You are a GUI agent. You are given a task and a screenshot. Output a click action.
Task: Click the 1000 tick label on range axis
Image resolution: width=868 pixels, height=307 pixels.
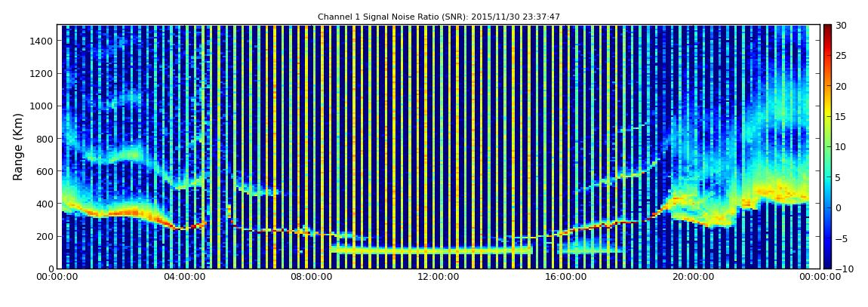tap(42, 106)
